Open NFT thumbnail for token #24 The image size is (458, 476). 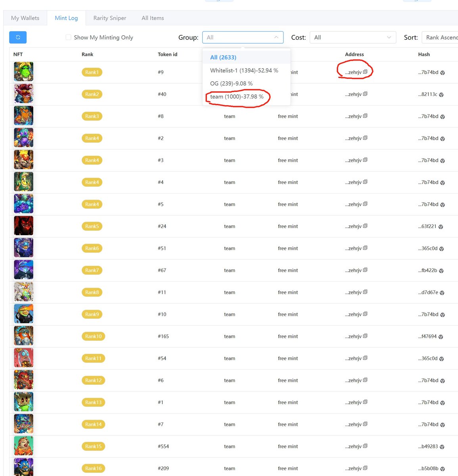tap(24, 226)
